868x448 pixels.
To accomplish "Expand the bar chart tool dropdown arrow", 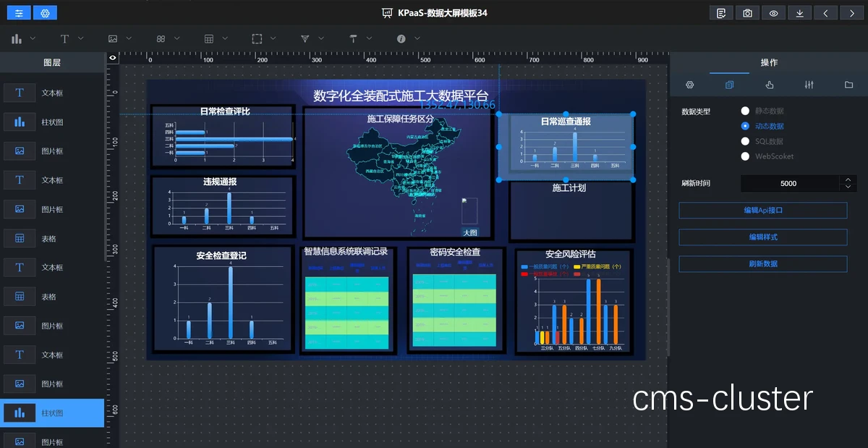I will 34,38.
